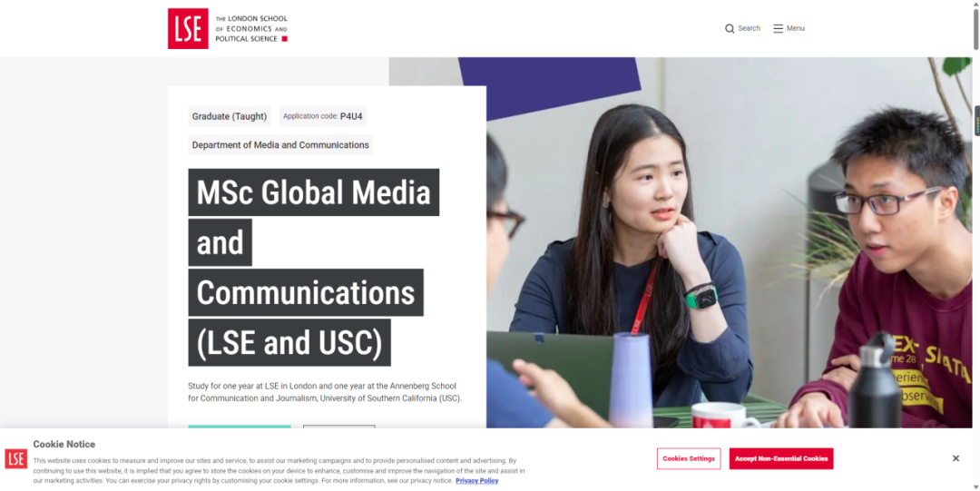Select the Graduate (Taught) tag
The width and height of the screenshot is (980, 491).
tap(230, 116)
